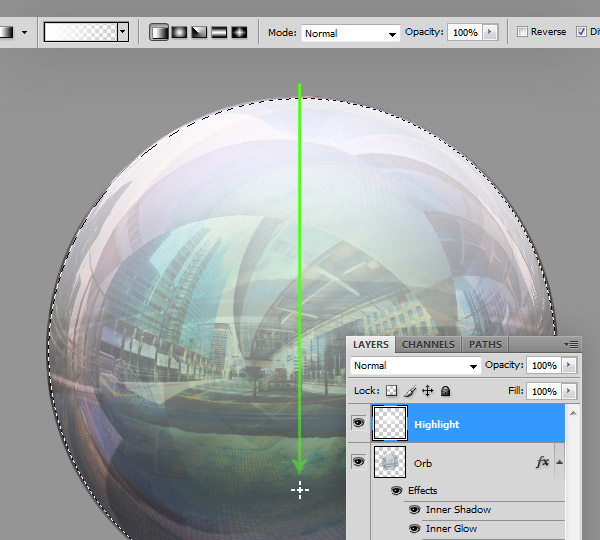Screen dimensions: 600x540
Task: Select the Diamond Gradient style button
Action: [x=239, y=33]
